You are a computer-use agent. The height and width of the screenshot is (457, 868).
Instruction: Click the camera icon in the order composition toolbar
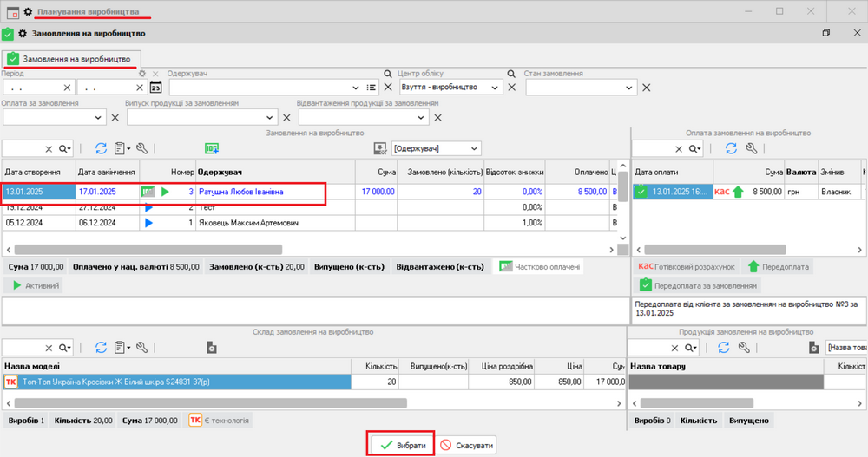pyautogui.click(x=211, y=348)
